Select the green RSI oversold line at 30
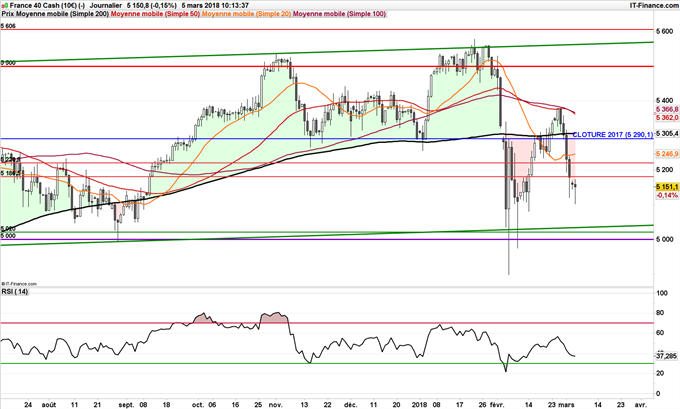 [326, 363]
